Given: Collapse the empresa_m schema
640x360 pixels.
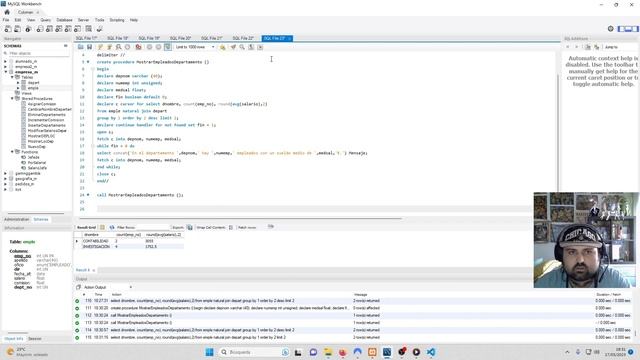Looking at the screenshot, I should click(5, 72).
